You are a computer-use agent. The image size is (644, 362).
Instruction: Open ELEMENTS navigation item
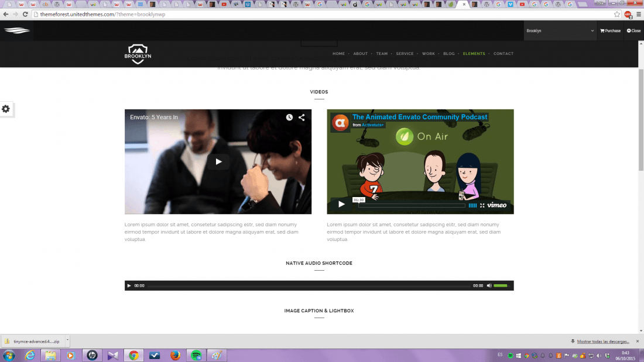point(474,54)
